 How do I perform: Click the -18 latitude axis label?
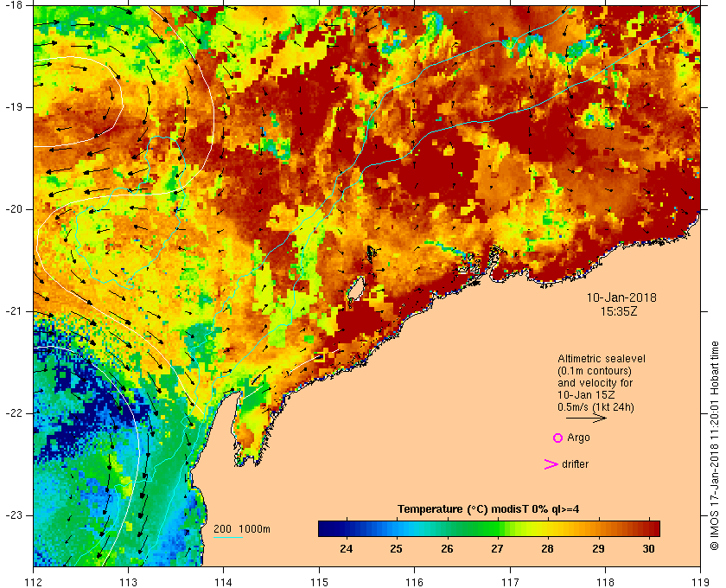click(x=13, y=5)
